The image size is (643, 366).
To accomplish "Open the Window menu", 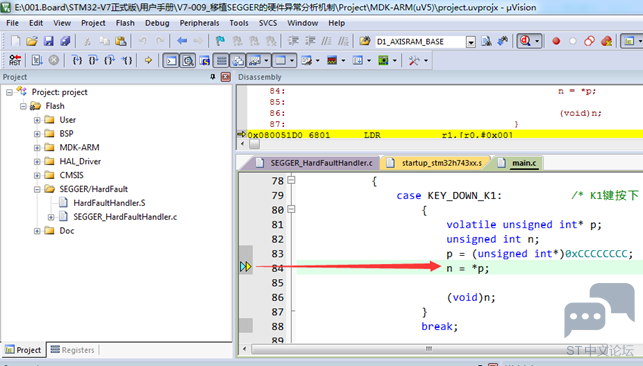I will pos(303,23).
